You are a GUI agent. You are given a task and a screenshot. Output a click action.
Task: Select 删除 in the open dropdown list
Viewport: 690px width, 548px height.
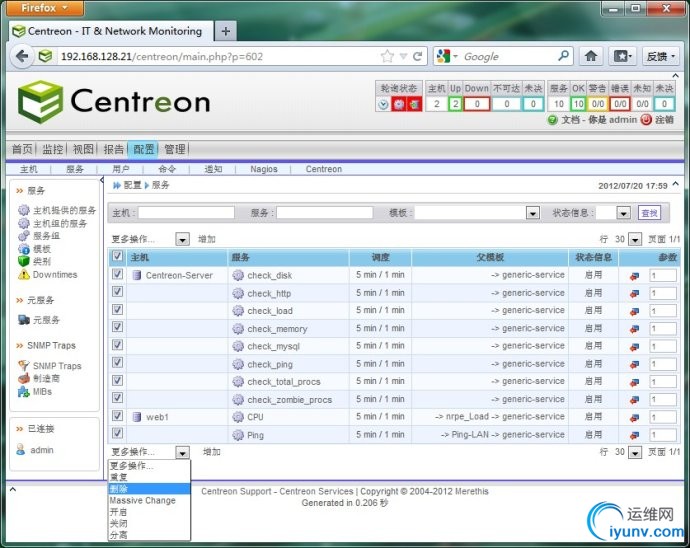pyautogui.click(x=149, y=489)
